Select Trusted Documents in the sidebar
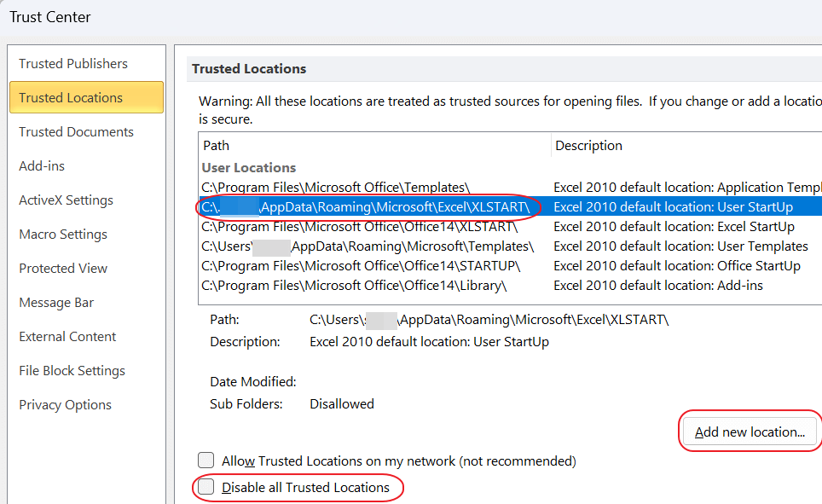Image resolution: width=822 pixels, height=504 pixels. (75, 131)
